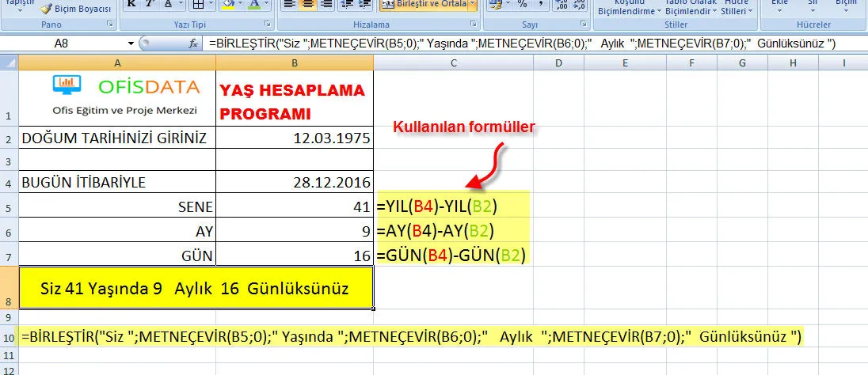Viewport: 868px width, 375px height.
Task: Open the Name Box dropdown arrow
Action: point(131,44)
